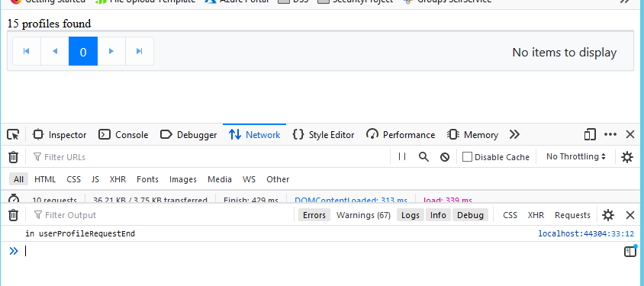Enable Disable Cache checkbox
Viewport: 644px width, 286px height.
[x=467, y=157]
